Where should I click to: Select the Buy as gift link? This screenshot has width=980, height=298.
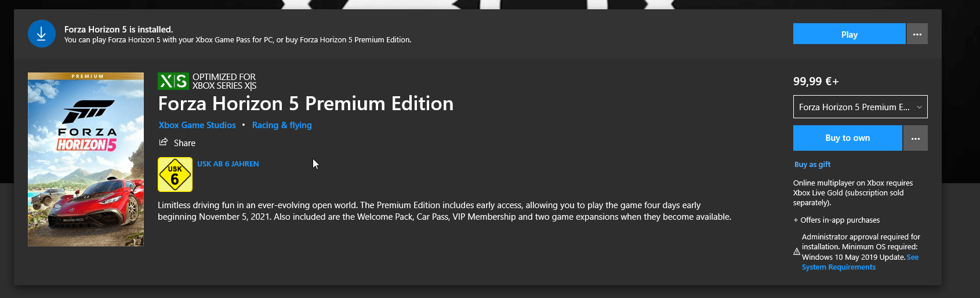click(x=812, y=165)
